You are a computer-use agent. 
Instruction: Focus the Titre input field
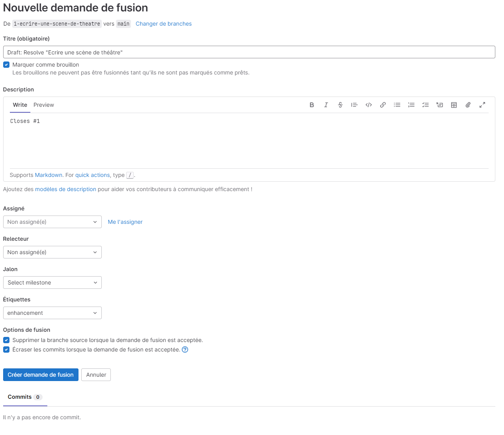click(x=249, y=52)
